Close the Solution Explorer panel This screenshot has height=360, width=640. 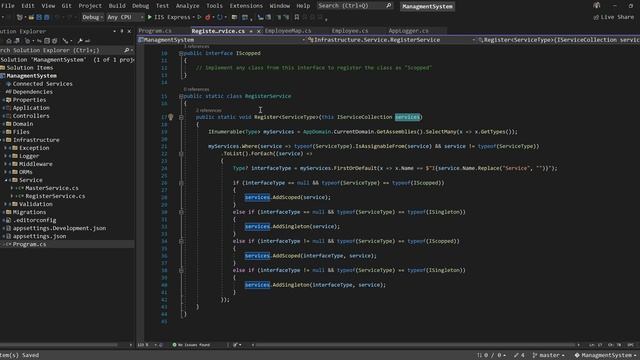pos(129,31)
